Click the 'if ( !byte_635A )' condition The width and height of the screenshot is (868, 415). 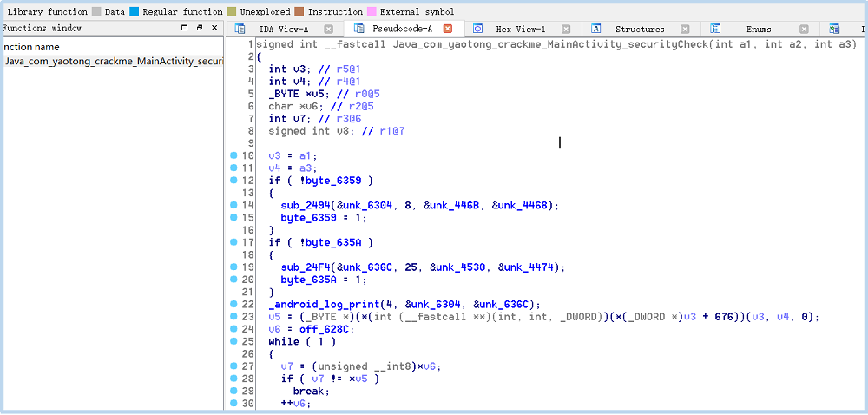coord(321,242)
